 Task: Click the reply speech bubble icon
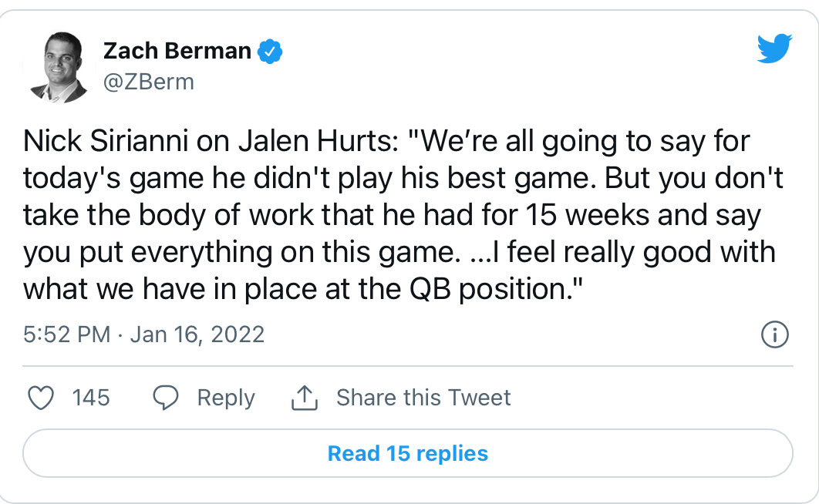coord(166,398)
